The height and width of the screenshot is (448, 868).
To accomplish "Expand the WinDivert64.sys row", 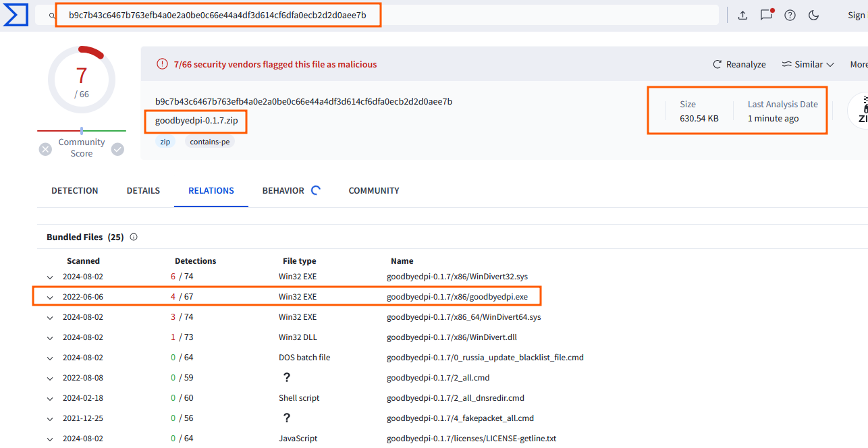I will [49, 317].
